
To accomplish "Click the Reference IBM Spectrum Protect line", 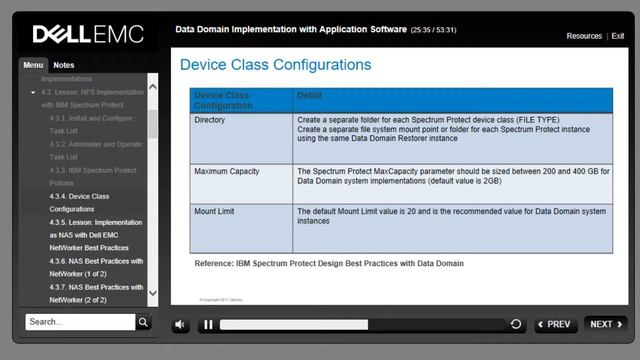I will pyautogui.click(x=329, y=264).
